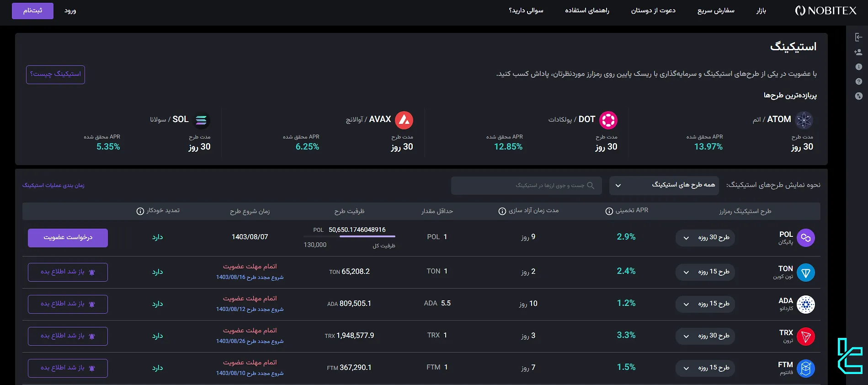
Task: Click the purple ثبت‌نام register button
Action: (32, 11)
